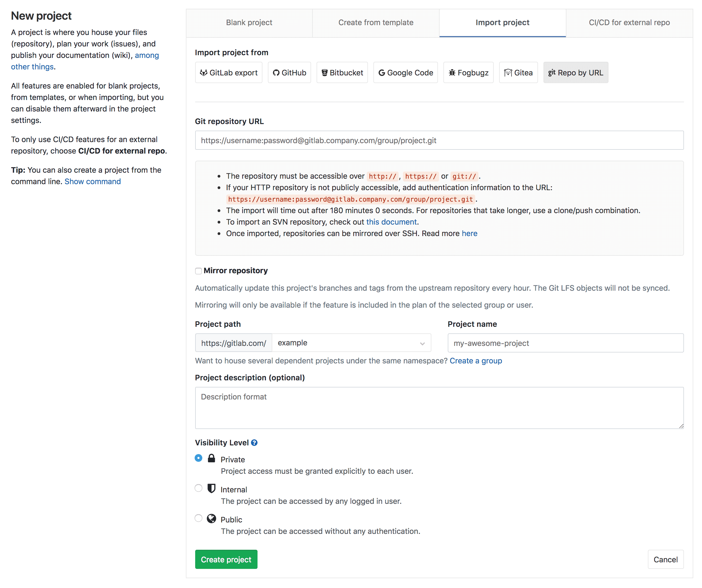The width and height of the screenshot is (702, 588).
Task: Import from Fogbugz
Action: click(468, 72)
